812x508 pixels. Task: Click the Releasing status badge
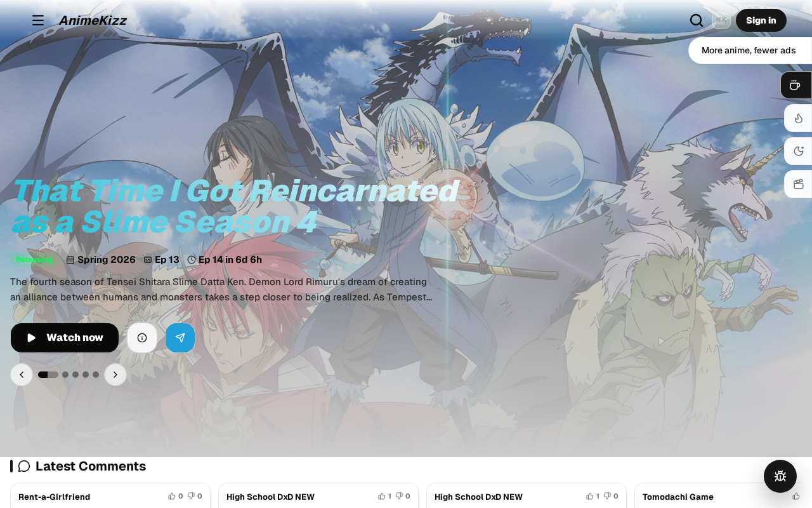[x=34, y=260]
